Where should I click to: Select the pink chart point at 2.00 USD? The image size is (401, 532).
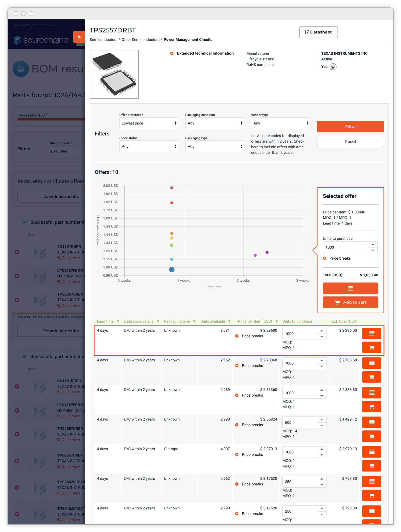coord(172,188)
